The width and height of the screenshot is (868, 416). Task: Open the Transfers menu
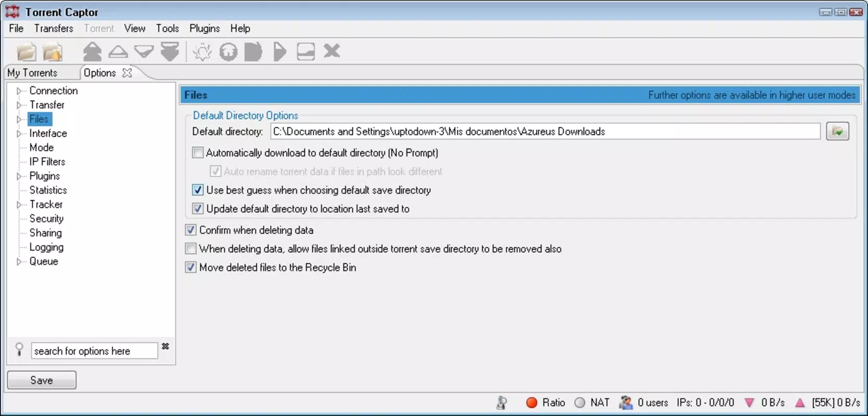pyautogui.click(x=54, y=29)
